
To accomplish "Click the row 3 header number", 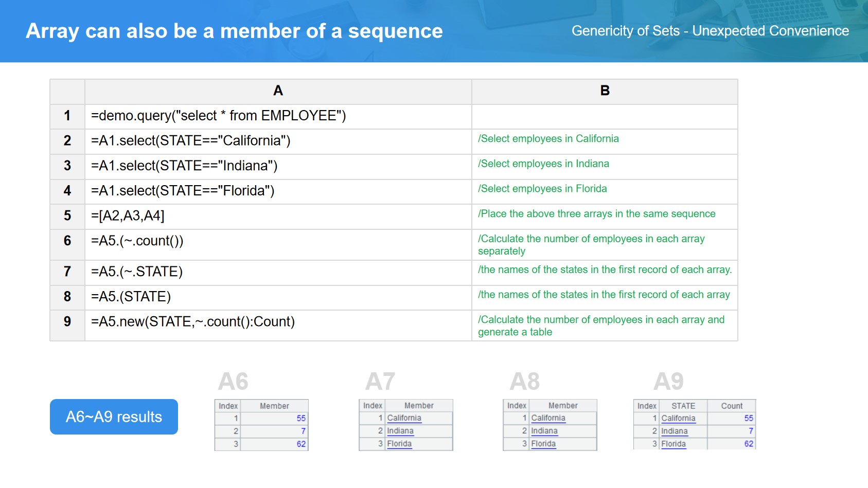I will click(x=67, y=166).
